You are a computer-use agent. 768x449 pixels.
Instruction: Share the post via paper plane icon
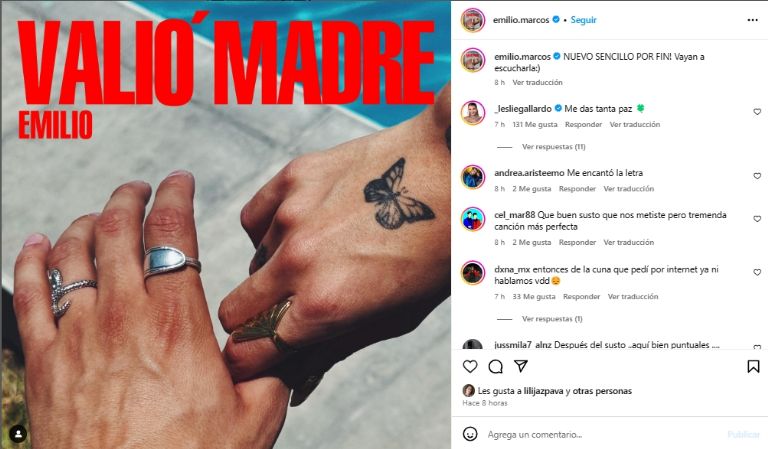[x=521, y=366]
